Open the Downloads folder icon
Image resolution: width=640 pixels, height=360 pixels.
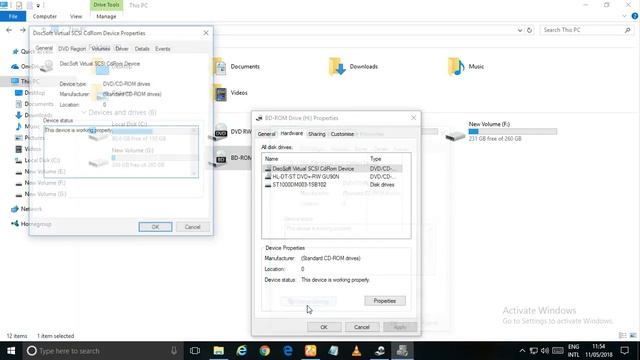click(x=337, y=67)
